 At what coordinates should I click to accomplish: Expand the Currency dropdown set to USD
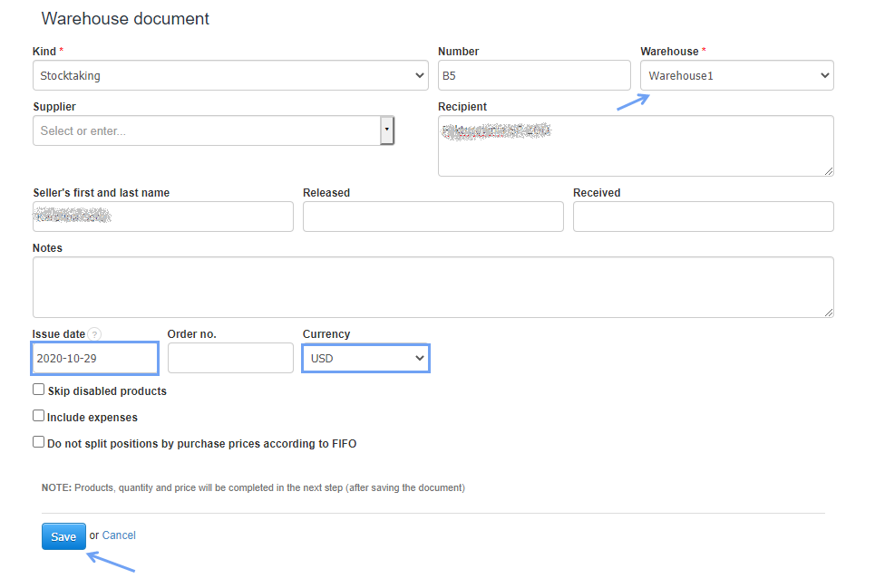tap(365, 359)
